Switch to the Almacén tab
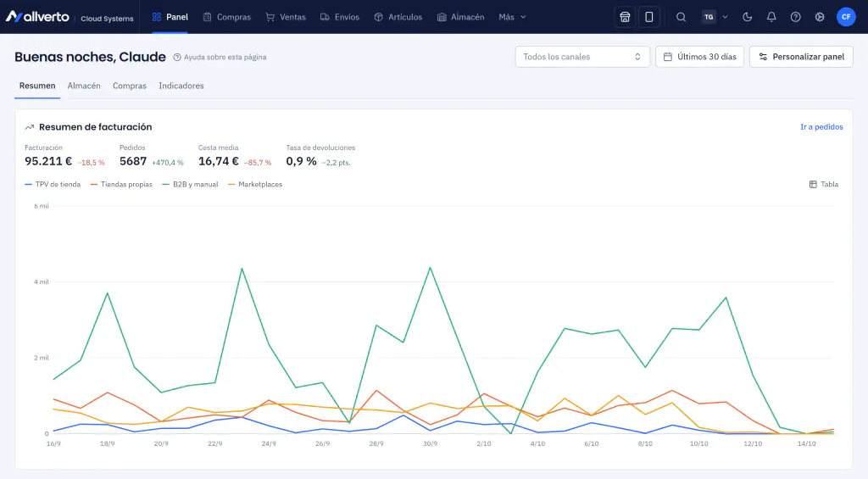This screenshot has height=479, width=868. point(84,86)
